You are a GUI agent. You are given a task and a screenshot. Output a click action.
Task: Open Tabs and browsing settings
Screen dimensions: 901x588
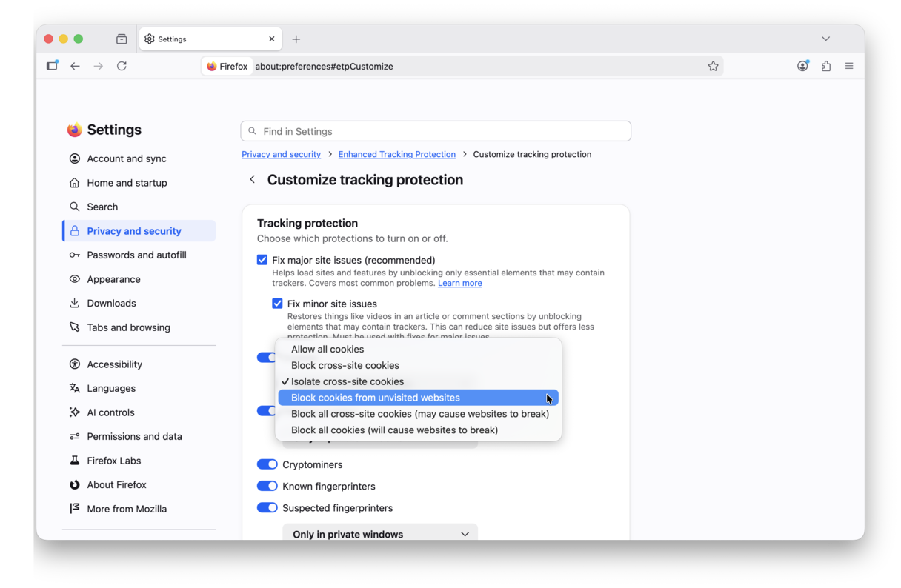click(x=139, y=327)
